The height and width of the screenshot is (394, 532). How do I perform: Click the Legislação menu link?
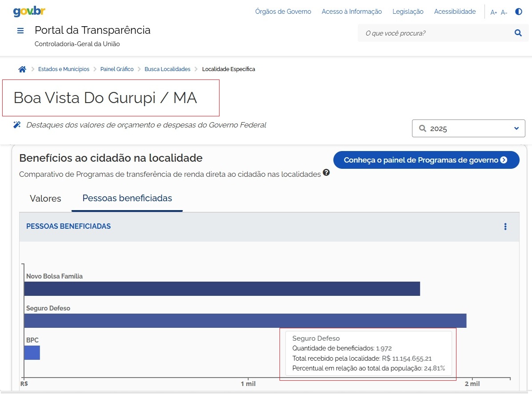(x=408, y=12)
